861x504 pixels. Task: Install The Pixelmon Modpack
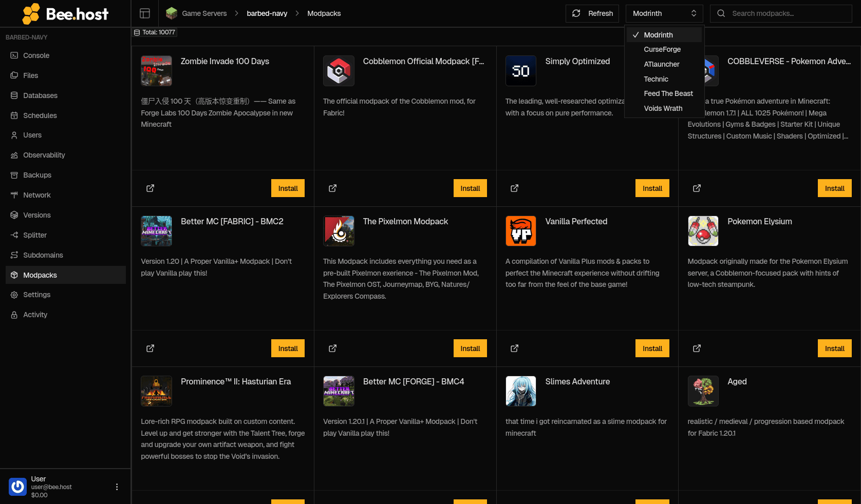pyautogui.click(x=470, y=348)
